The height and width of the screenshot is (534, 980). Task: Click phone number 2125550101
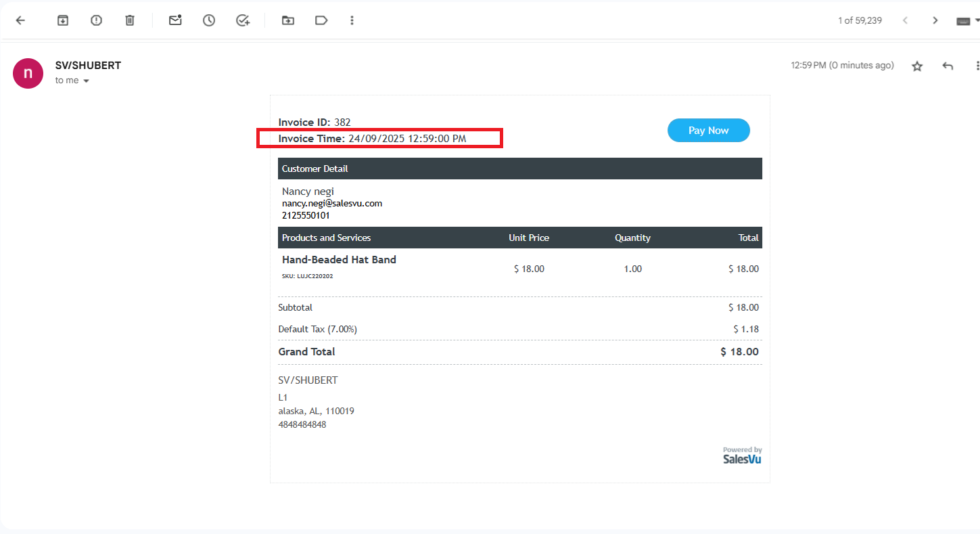point(306,215)
